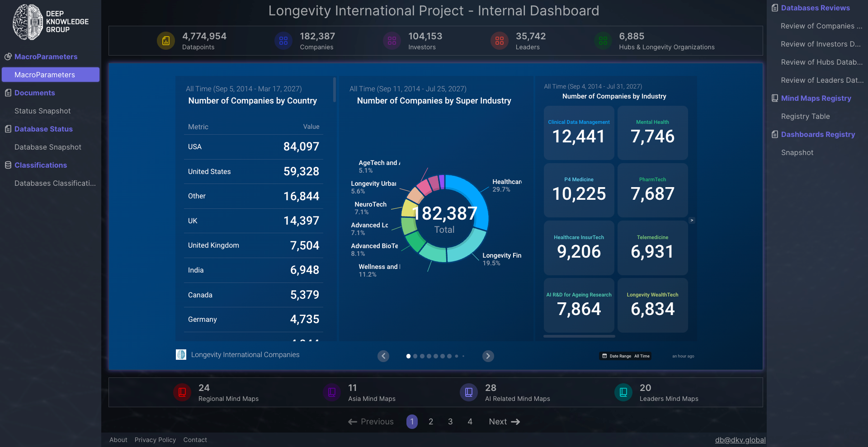Expand the industry cards with small arrow

pos(692,221)
